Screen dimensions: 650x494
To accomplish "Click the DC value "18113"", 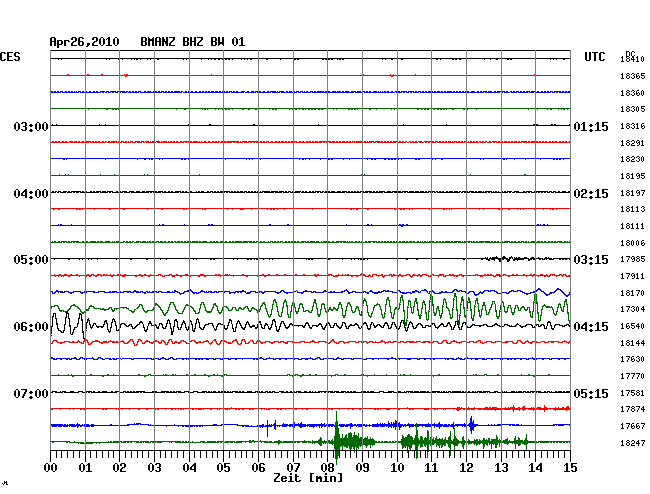I will 633,209.
